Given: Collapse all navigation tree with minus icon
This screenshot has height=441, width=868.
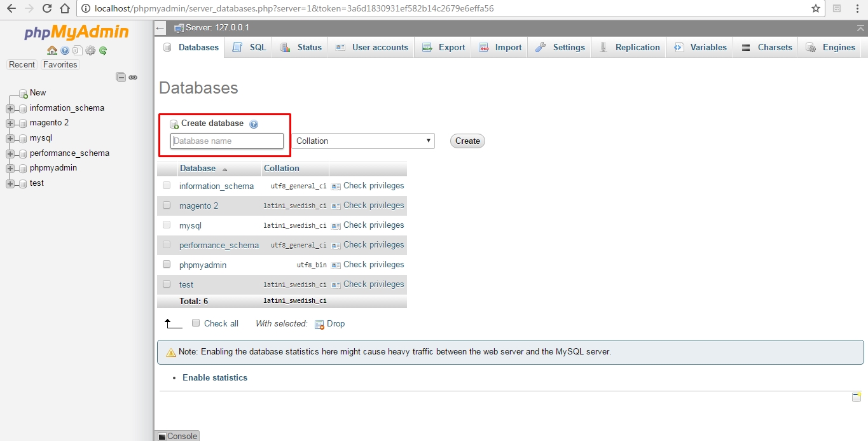Looking at the screenshot, I should [x=121, y=77].
